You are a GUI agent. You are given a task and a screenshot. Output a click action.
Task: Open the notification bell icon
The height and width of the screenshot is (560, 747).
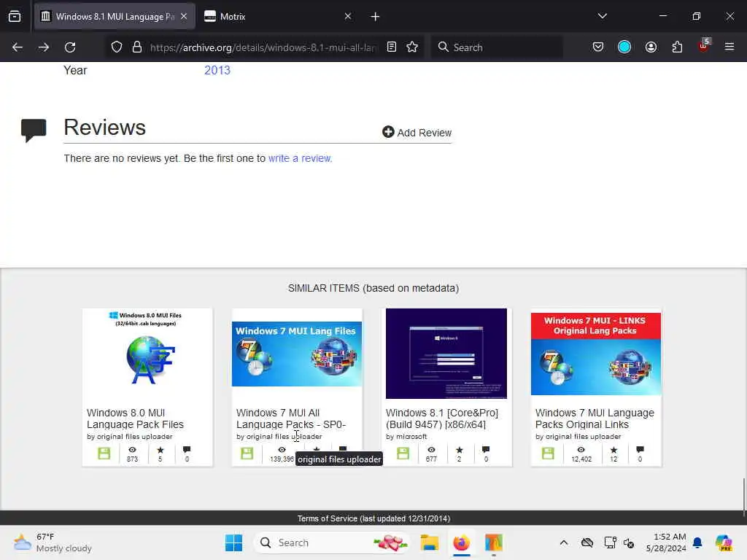[x=697, y=542]
